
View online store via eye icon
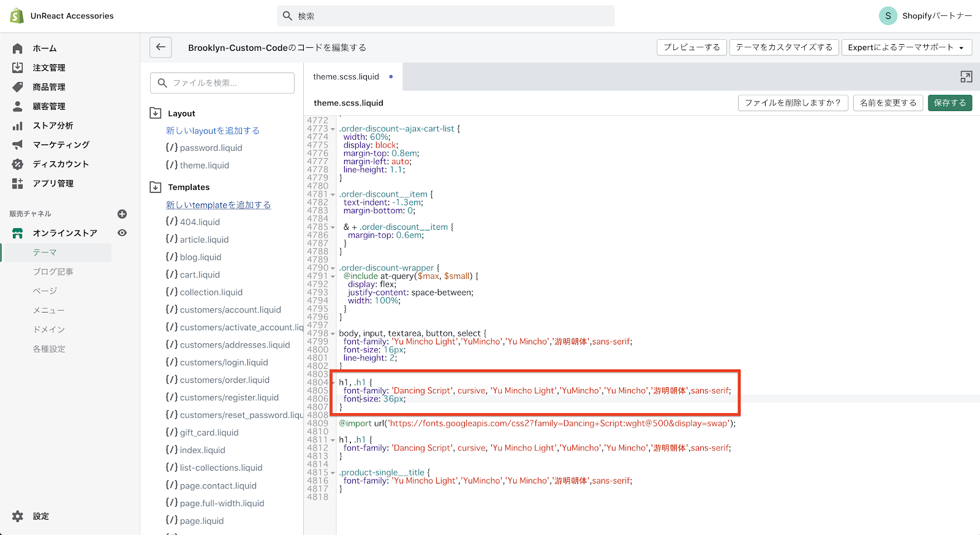(122, 233)
